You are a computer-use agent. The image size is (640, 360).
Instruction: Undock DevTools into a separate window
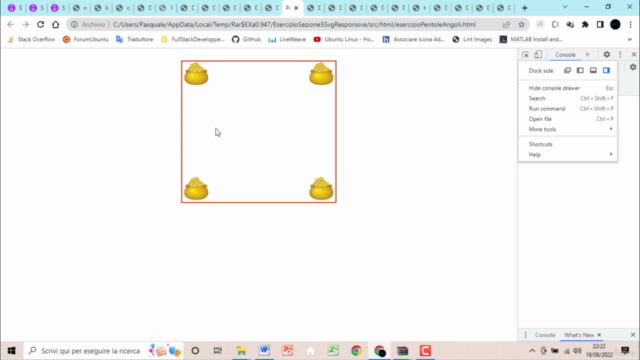567,71
